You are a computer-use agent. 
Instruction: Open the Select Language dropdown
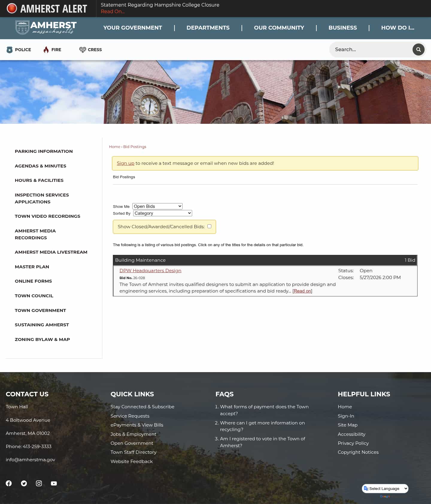(x=385, y=488)
